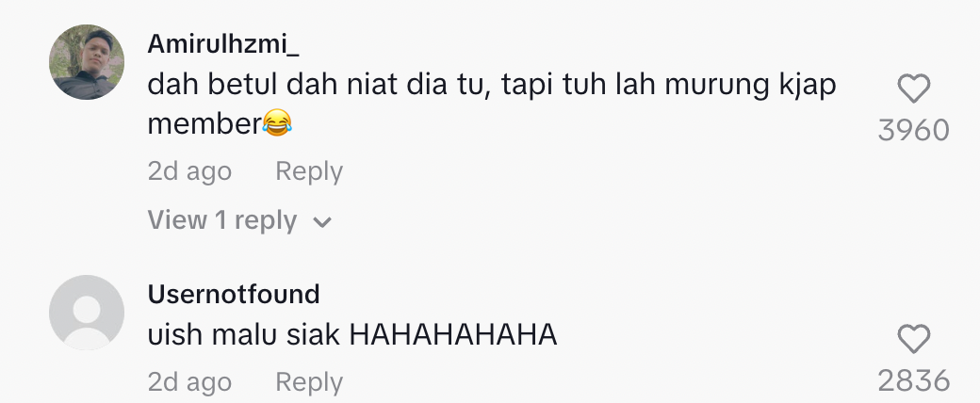
Task: Click the laughing emoji after 'member'
Action: coord(277,123)
